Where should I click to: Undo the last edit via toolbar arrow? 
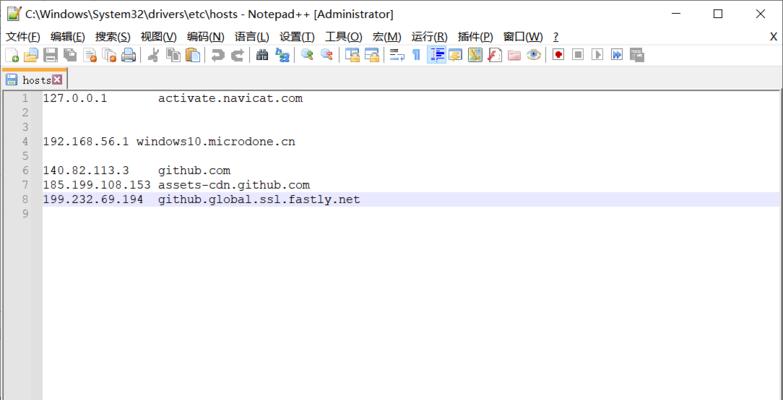click(217, 55)
